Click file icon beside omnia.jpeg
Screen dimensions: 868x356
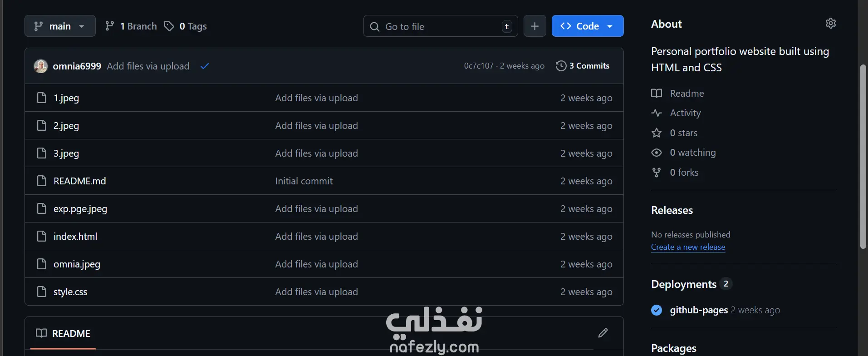click(41, 264)
